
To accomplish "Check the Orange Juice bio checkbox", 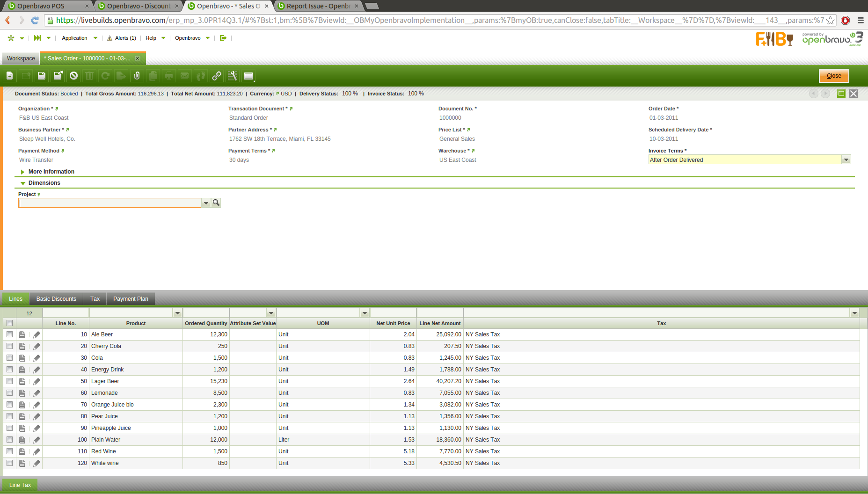I will (9, 405).
